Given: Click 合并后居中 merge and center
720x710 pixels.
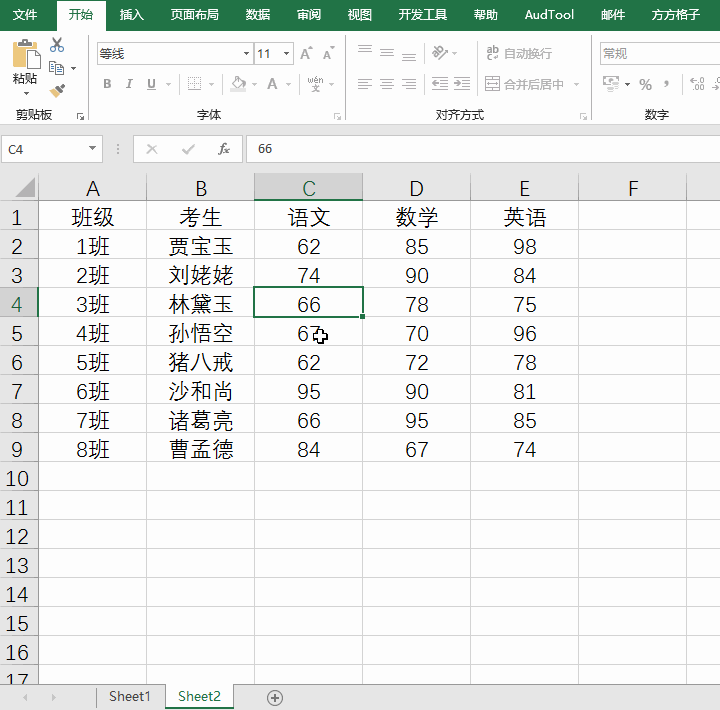Looking at the screenshot, I should 524,84.
